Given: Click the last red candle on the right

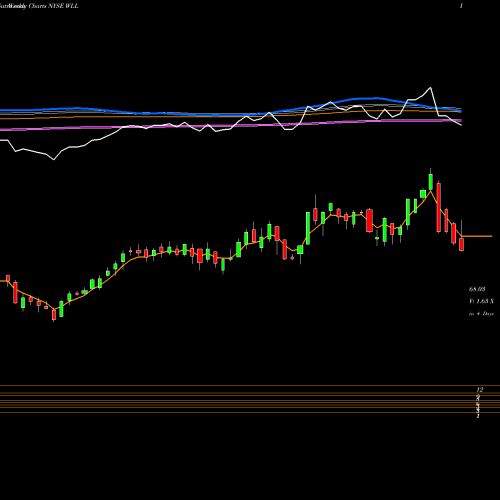Looking at the screenshot, I should (462, 244).
